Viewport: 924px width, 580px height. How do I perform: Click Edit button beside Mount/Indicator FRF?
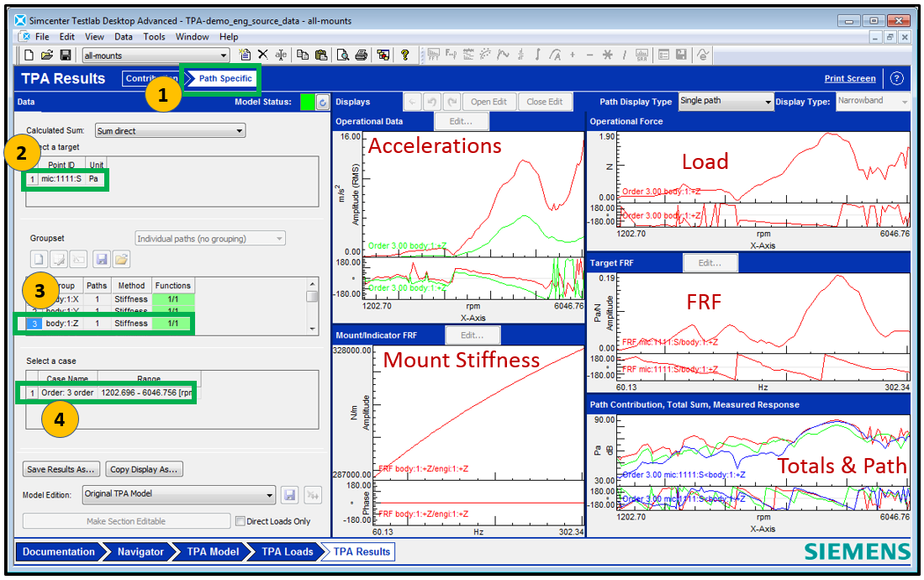[x=472, y=335]
